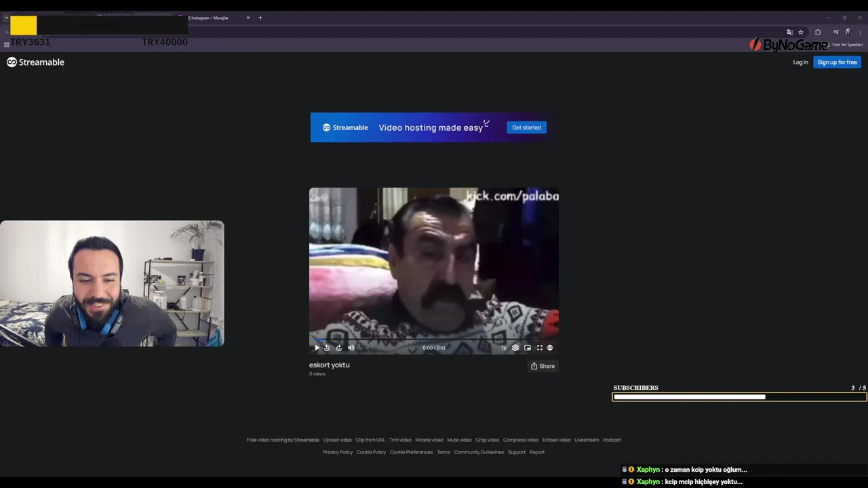Open the Mute video footer link
This screenshot has height=488, width=868.
[x=459, y=440]
